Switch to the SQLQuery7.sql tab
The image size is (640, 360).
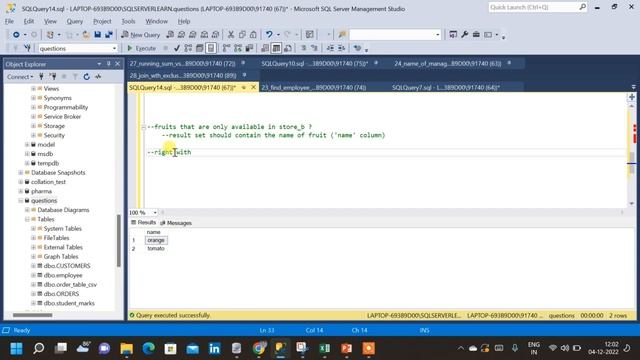(446, 87)
